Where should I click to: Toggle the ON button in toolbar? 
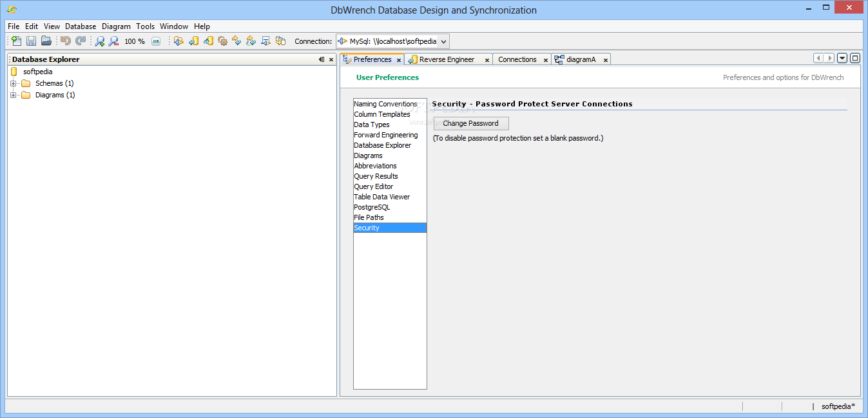click(x=156, y=41)
